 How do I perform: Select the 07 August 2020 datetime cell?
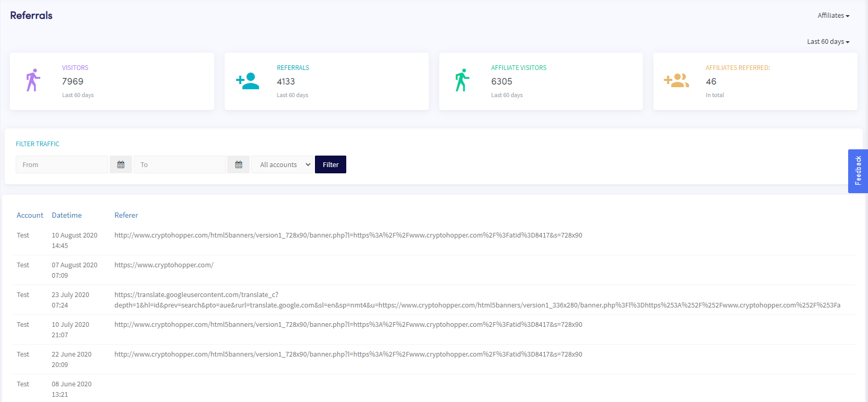[x=75, y=270]
